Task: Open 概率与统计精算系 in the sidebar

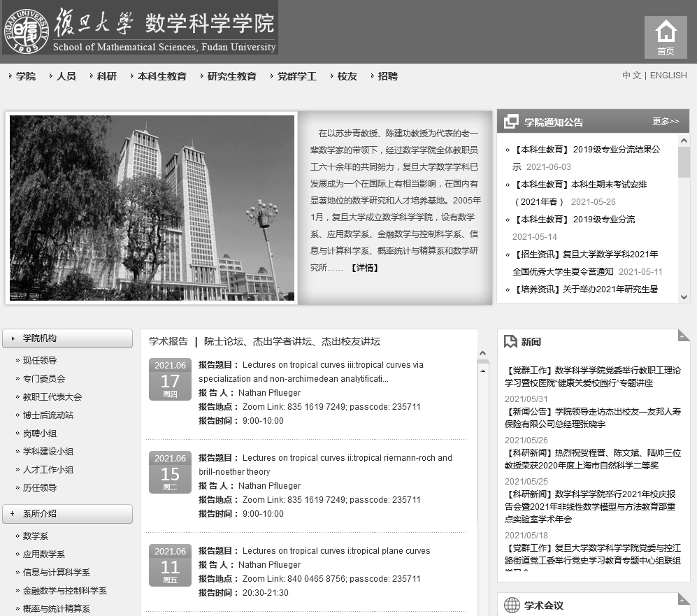Action: (57, 609)
